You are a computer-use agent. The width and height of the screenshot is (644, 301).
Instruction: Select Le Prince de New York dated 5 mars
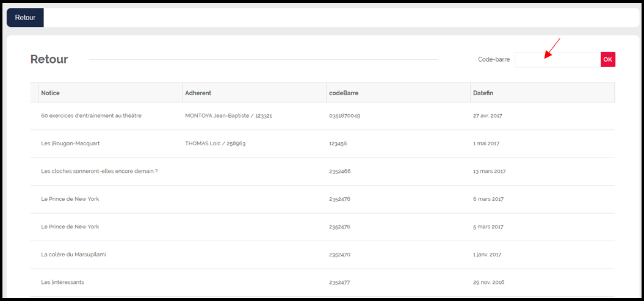tap(70, 227)
